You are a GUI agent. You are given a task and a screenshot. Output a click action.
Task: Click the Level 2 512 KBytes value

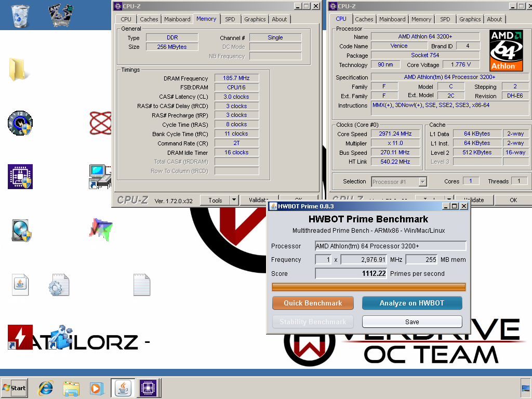[x=477, y=152]
